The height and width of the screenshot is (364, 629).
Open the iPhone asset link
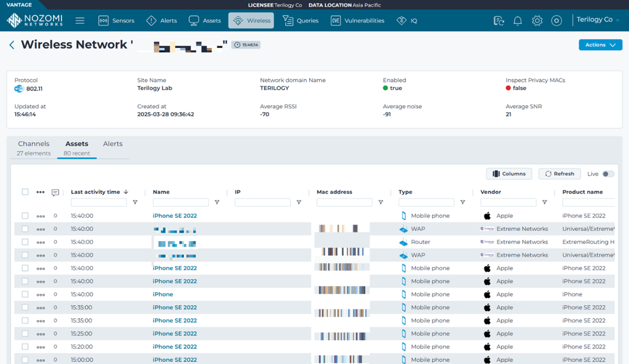(163, 294)
